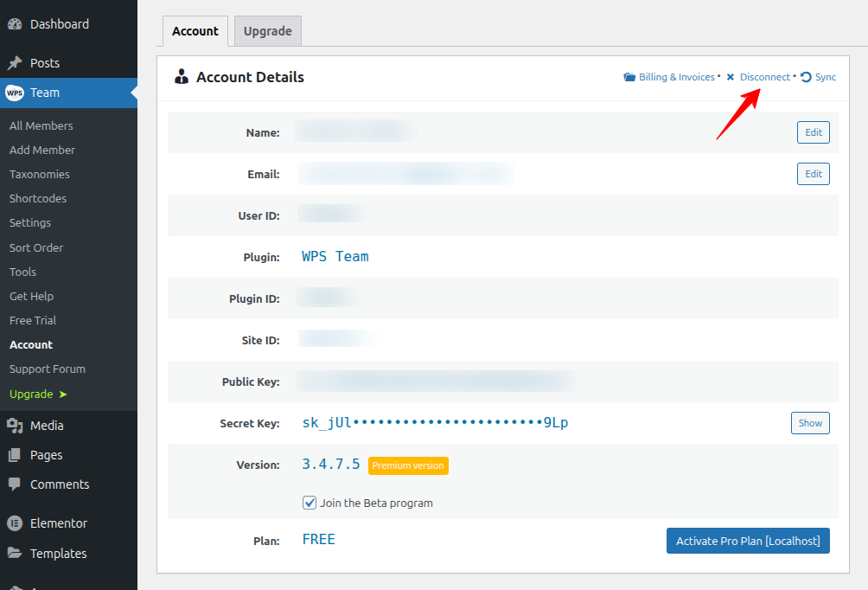
Task: Click the Comments bubble icon
Action: click(x=15, y=484)
